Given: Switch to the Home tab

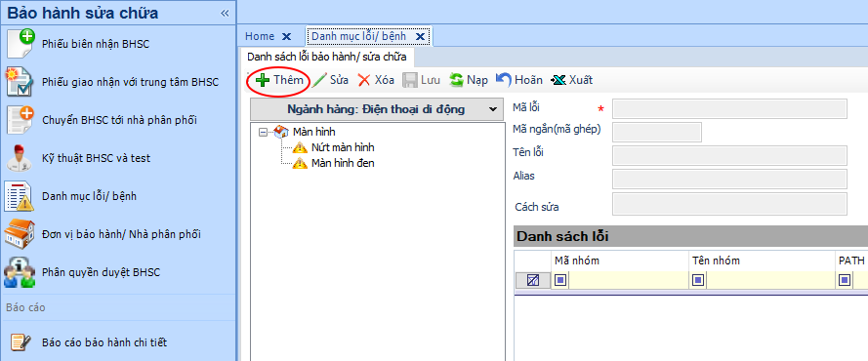Looking at the screenshot, I should tap(260, 36).
